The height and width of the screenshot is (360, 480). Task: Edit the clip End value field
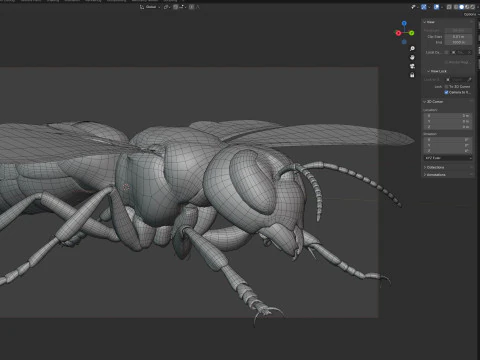458,42
